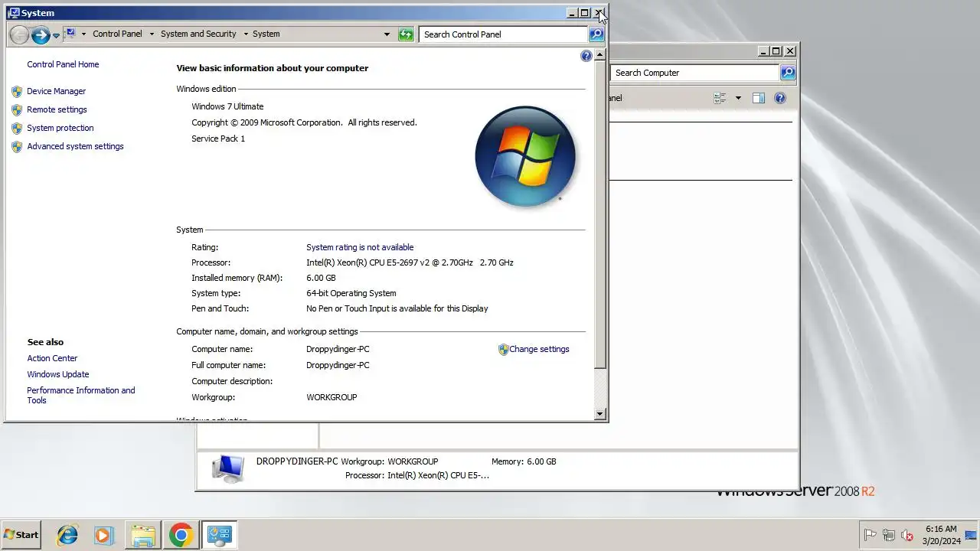Click search magnifier in Computer window

(x=788, y=73)
